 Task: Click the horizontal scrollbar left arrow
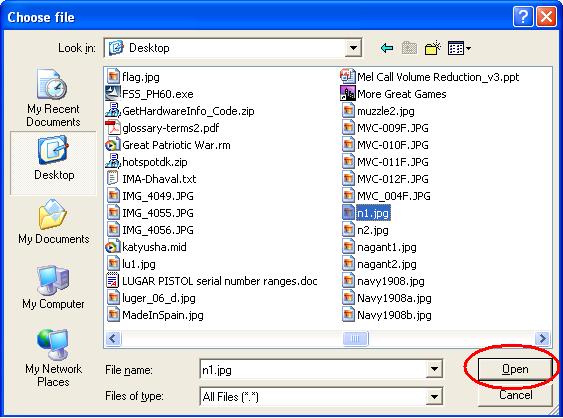coord(113,338)
